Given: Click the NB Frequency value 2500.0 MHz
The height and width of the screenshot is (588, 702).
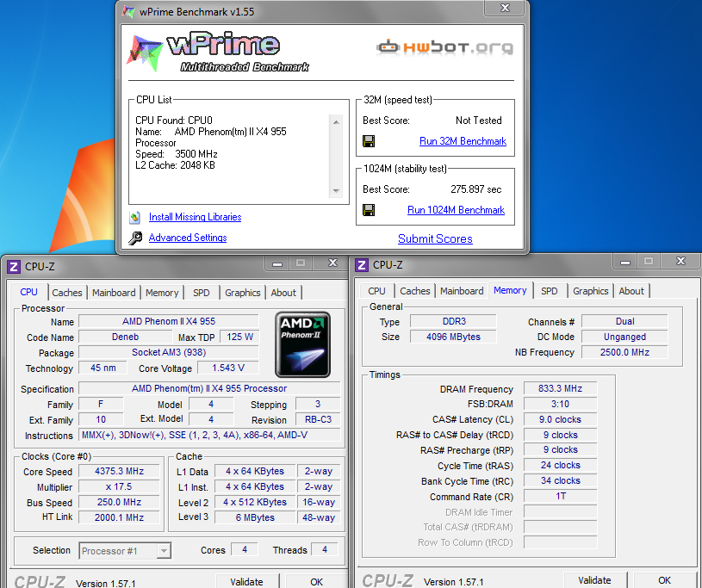Looking at the screenshot, I should tap(624, 352).
